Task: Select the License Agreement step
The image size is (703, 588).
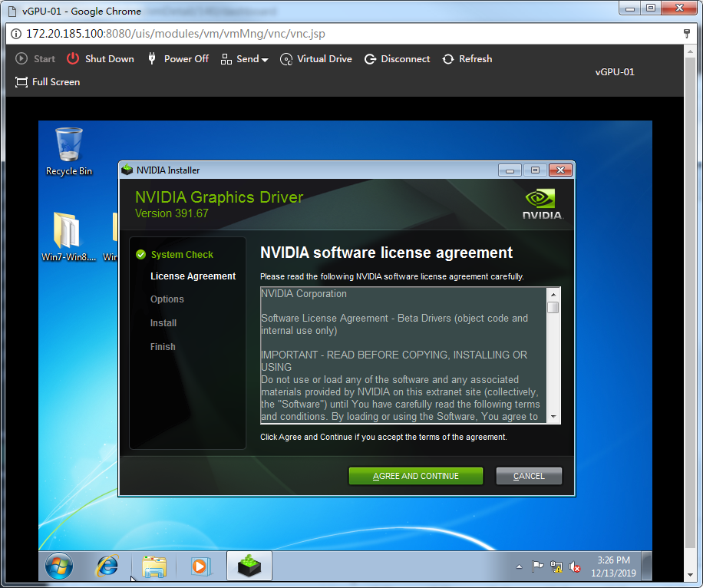Action: click(193, 276)
